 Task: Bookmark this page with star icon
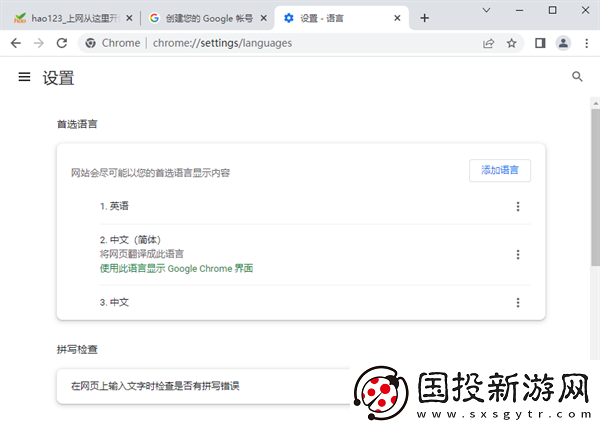point(512,43)
